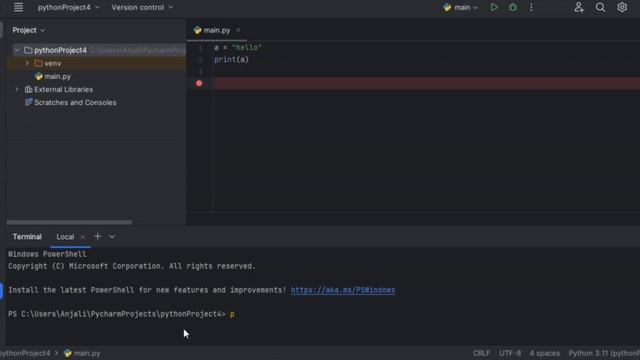Expand the venv folder
This screenshot has height=360, width=640.
click(27, 63)
